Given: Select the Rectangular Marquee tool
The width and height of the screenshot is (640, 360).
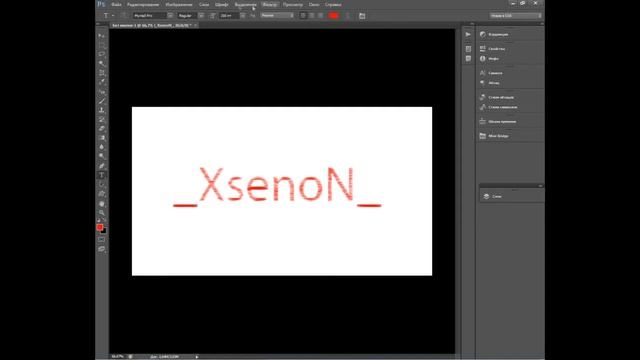Looking at the screenshot, I should click(x=101, y=44).
